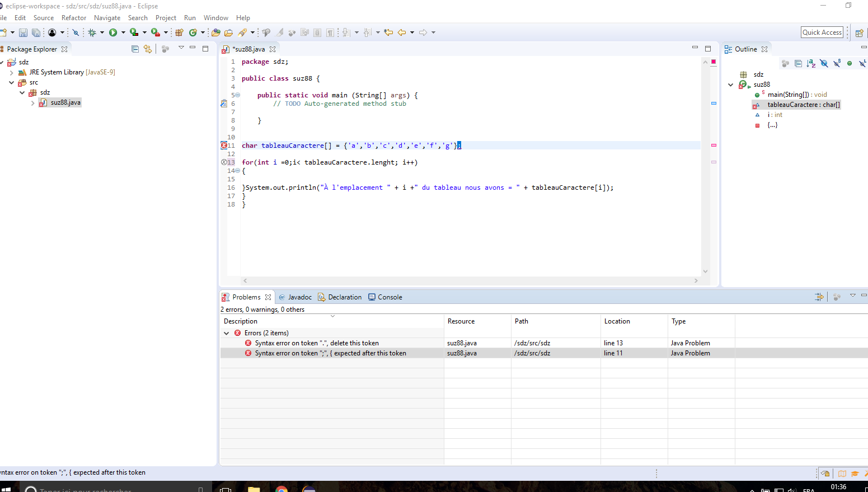Toggle alphabetical sort in Outline
868x492 pixels.
click(811, 63)
